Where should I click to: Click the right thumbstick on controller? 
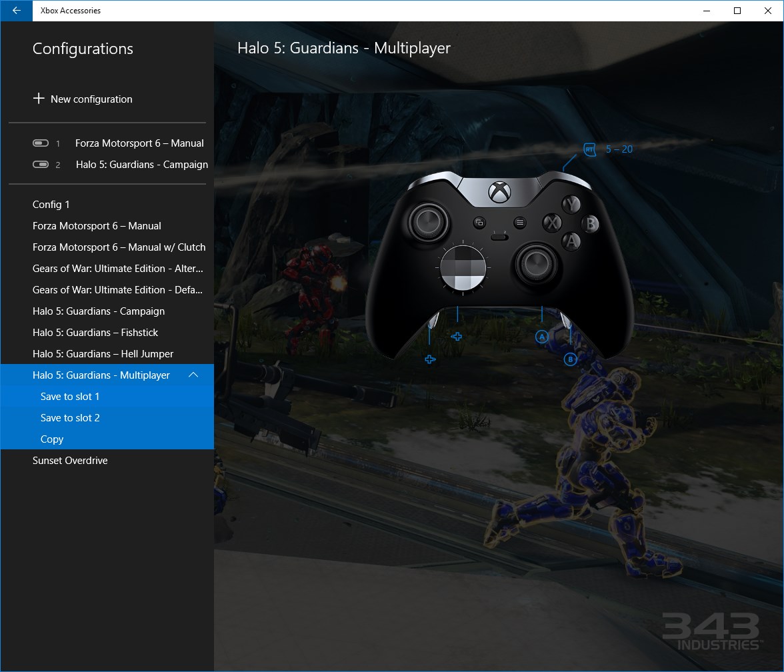click(537, 263)
